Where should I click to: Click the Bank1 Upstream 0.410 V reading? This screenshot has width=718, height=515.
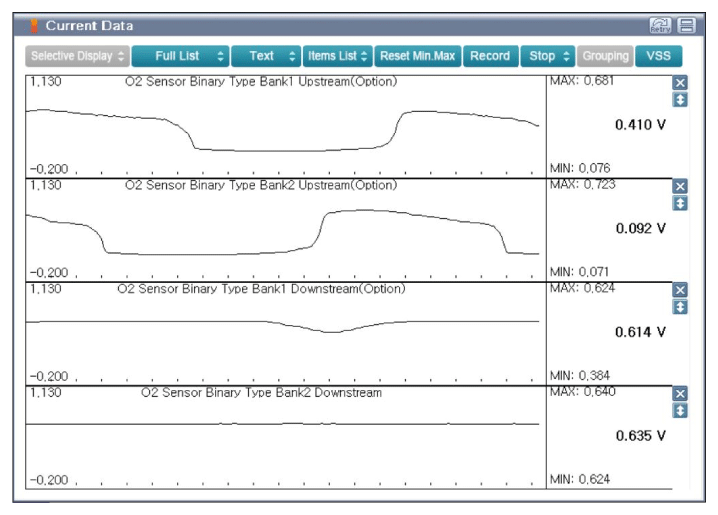(x=639, y=125)
